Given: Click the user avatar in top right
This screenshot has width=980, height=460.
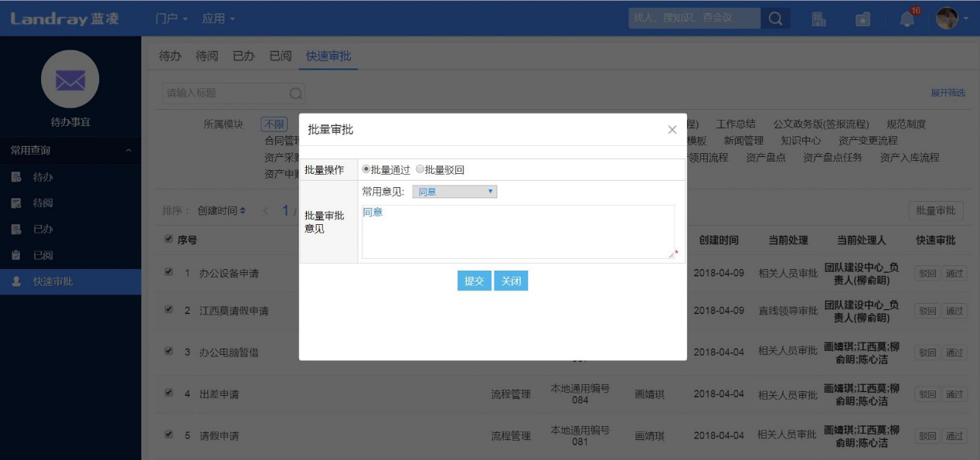Looking at the screenshot, I should [947, 19].
